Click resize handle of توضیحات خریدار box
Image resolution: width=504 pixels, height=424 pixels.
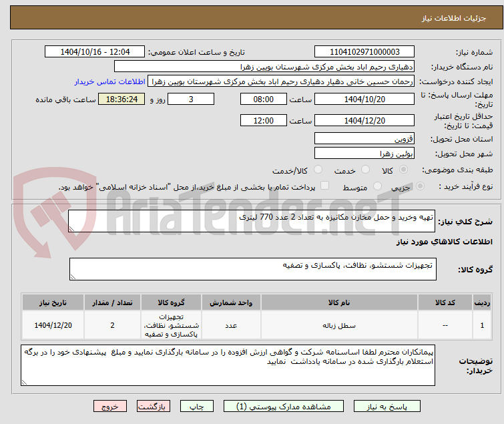(25, 382)
